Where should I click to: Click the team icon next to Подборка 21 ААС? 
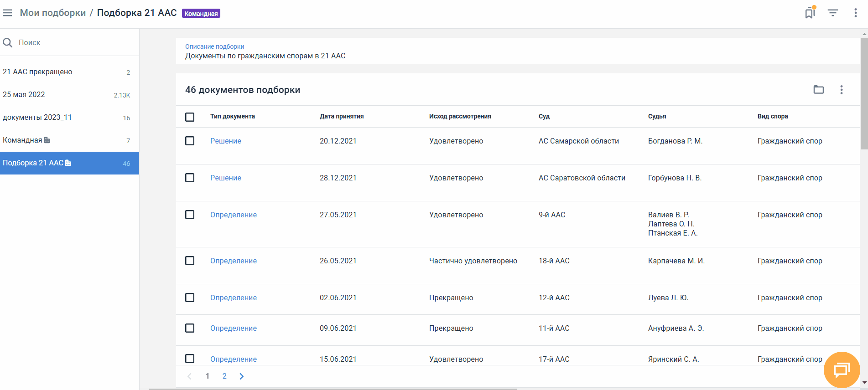coord(68,163)
